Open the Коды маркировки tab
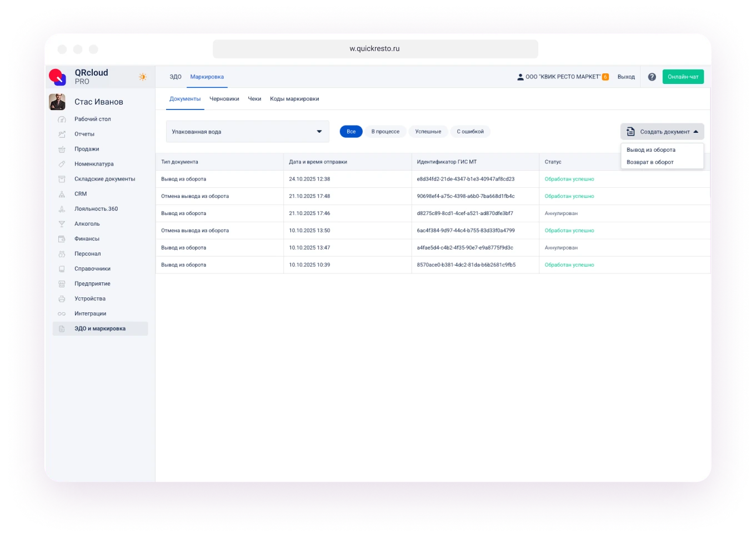 (294, 99)
